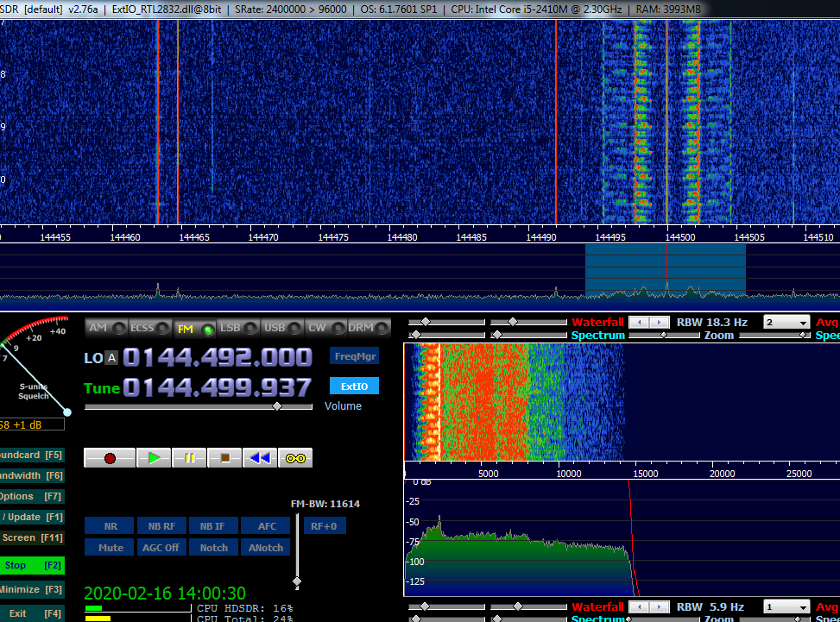Select the FM mode button
This screenshot has width=840, height=622.
194,328
